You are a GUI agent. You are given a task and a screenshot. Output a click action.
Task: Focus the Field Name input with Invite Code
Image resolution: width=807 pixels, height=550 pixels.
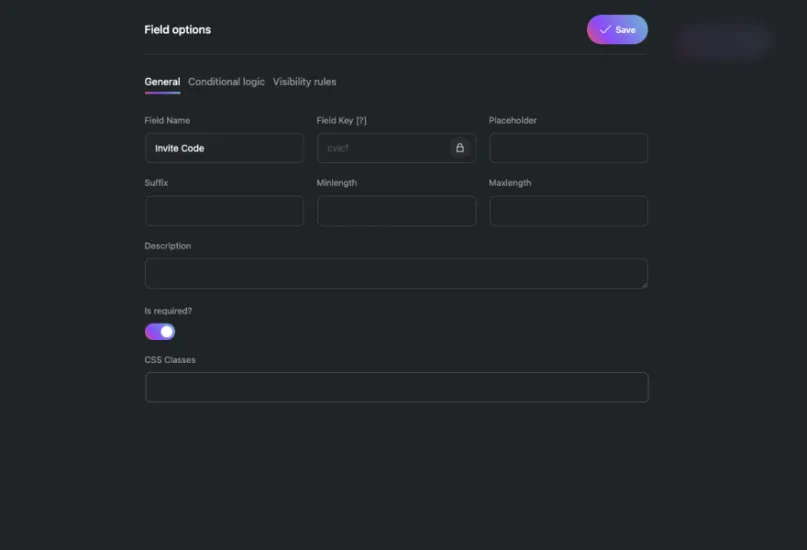pyautogui.click(x=224, y=148)
